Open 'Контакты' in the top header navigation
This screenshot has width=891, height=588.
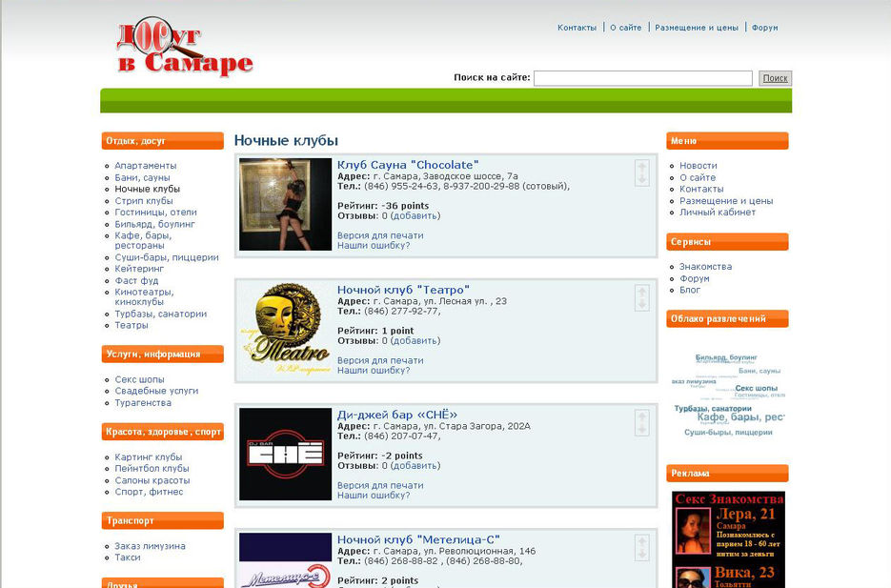[577, 28]
